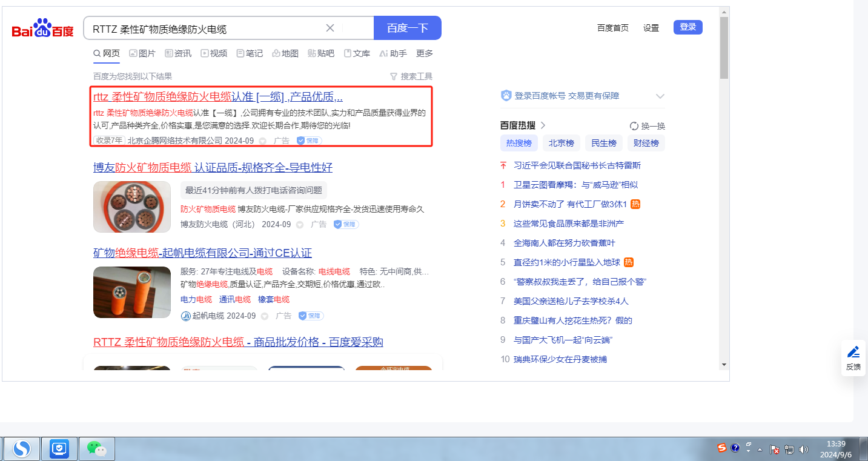Click the 换一换 refresh icon
The image size is (868, 461).
click(x=634, y=126)
